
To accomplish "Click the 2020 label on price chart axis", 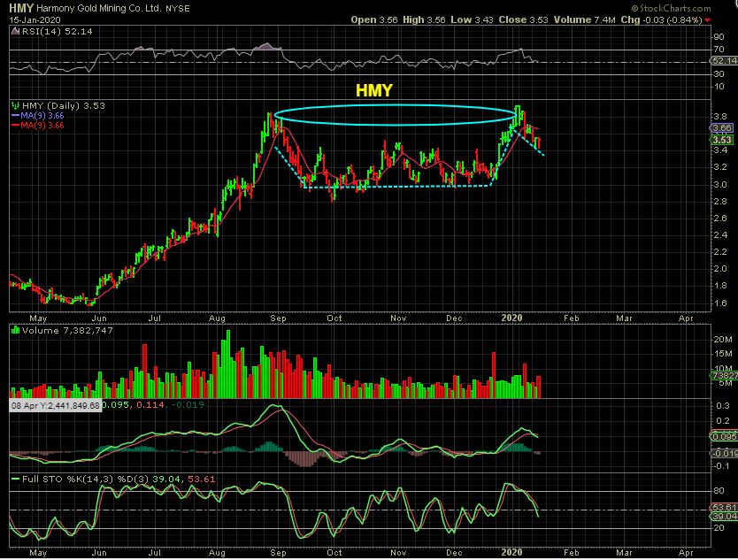I will 511,318.
